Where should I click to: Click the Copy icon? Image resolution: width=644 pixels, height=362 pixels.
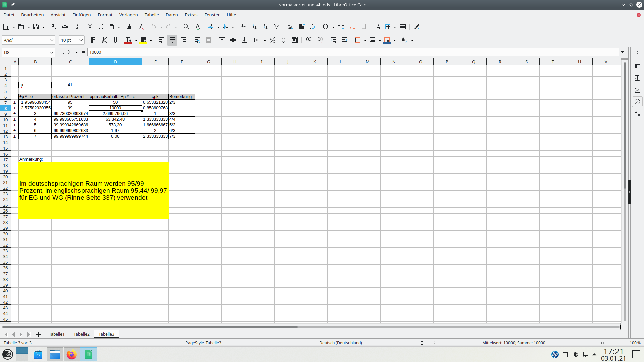click(101, 27)
